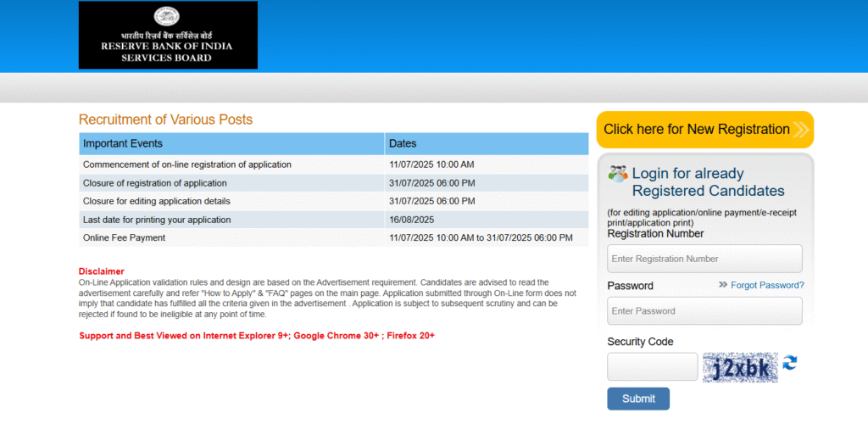The image size is (868, 424).
Task: Select the '16/08/2025' date cell
Action: click(411, 220)
